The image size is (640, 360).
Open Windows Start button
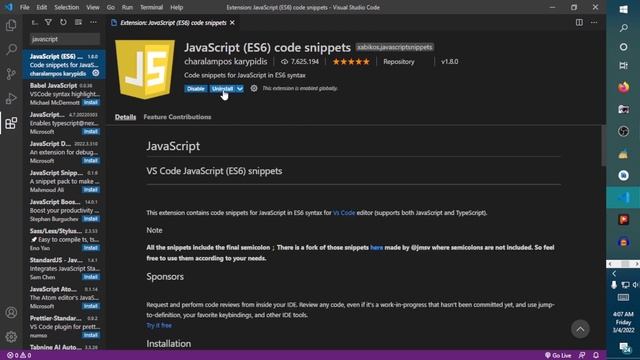click(x=623, y=9)
